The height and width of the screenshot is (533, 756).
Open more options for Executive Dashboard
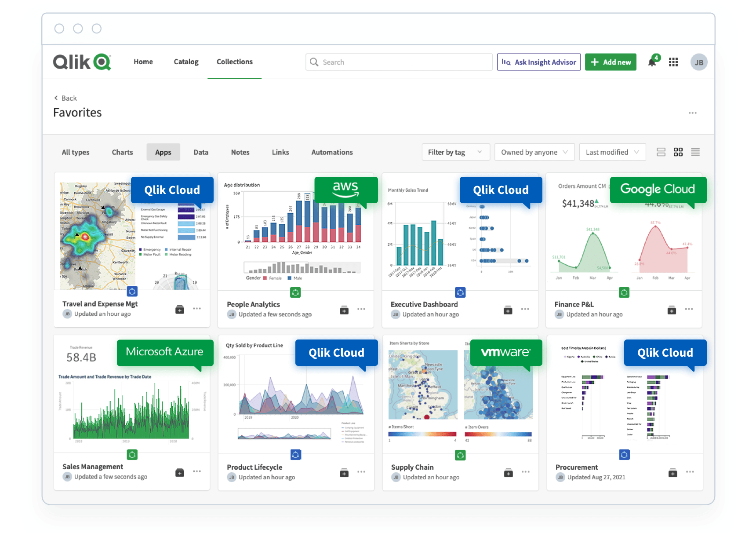(x=525, y=309)
